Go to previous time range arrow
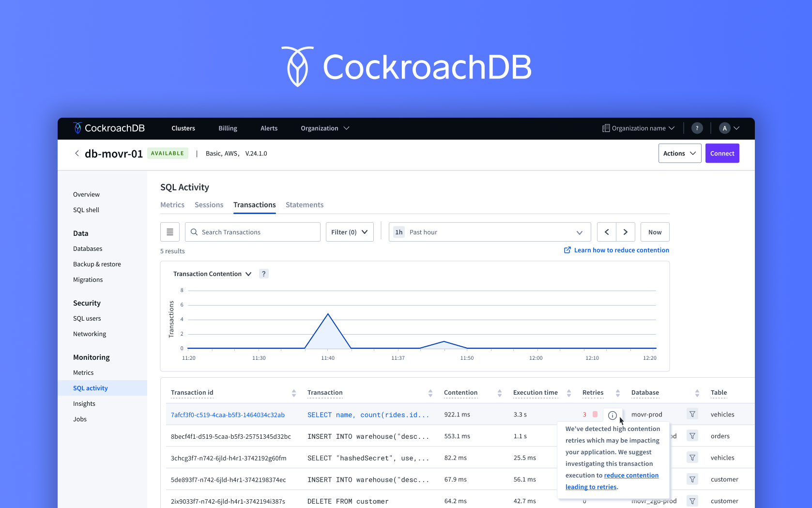The image size is (812, 508). point(607,232)
